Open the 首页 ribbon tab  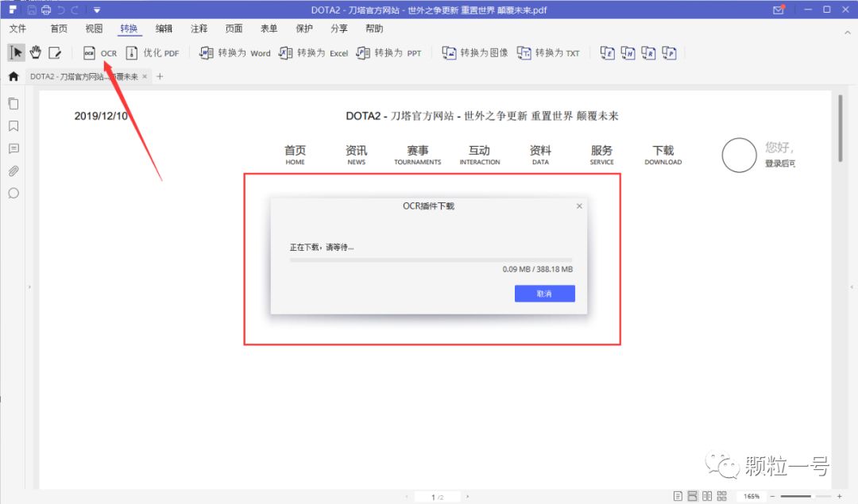(x=59, y=29)
